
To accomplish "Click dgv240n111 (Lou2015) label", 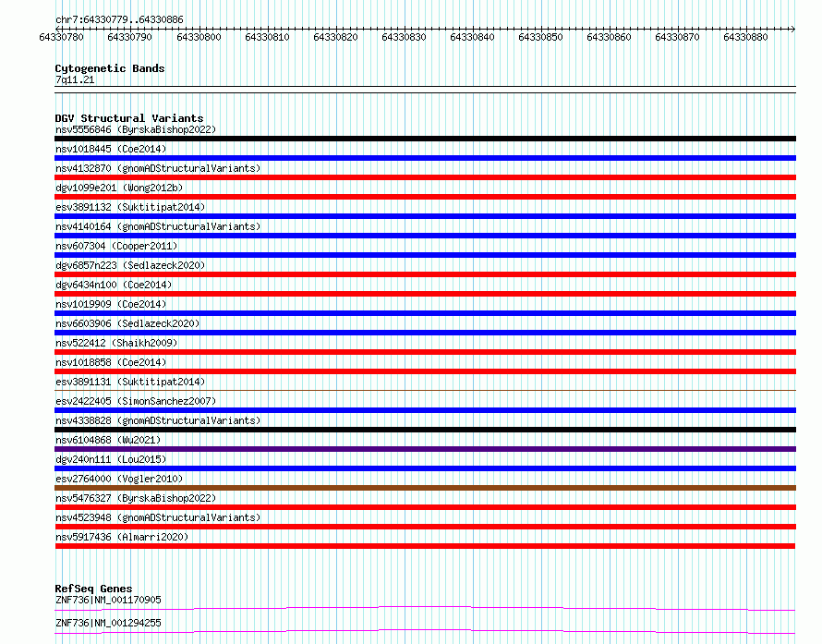I will click(x=111, y=459).
